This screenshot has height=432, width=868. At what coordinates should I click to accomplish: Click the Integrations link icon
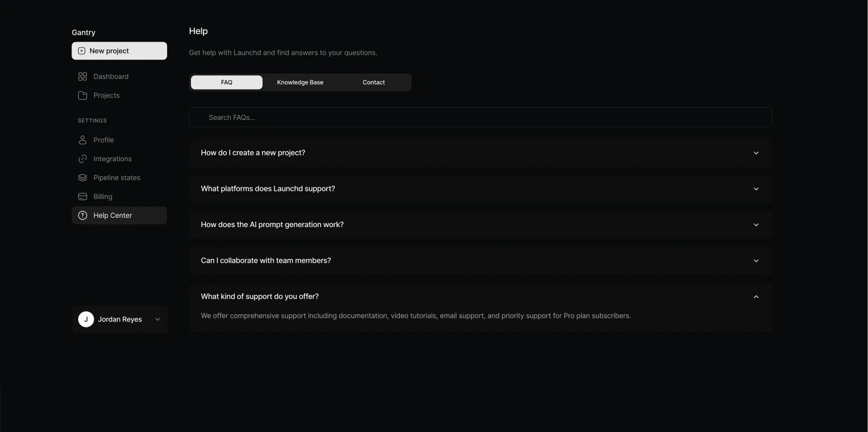(82, 159)
